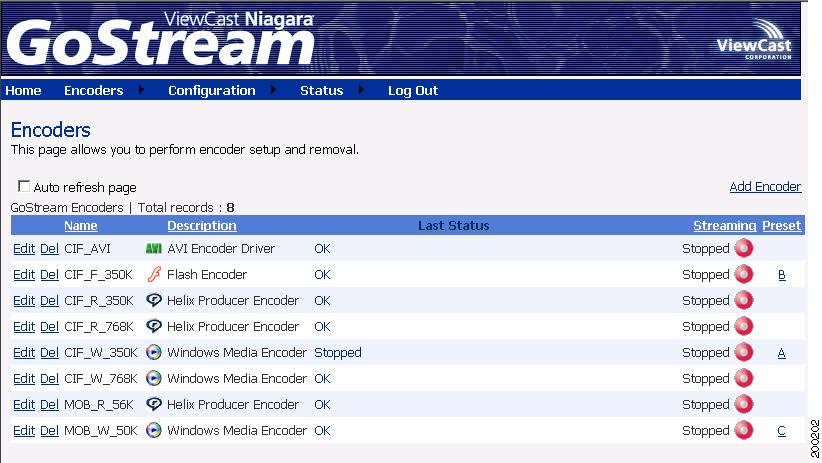This screenshot has height=463, width=822.
Task: Click the red streaming button for CIF_F_350K
Action: click(x=744, y=274)
